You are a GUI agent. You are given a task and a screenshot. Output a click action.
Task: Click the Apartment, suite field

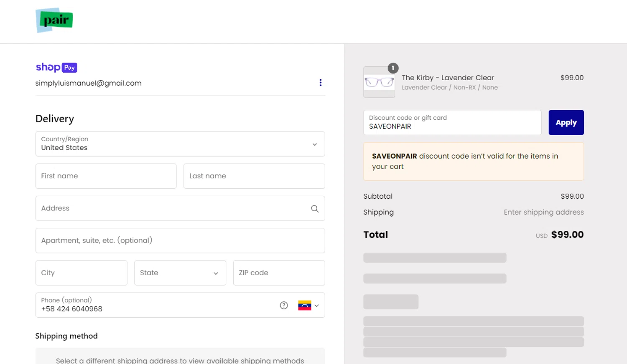coord(180,241)
